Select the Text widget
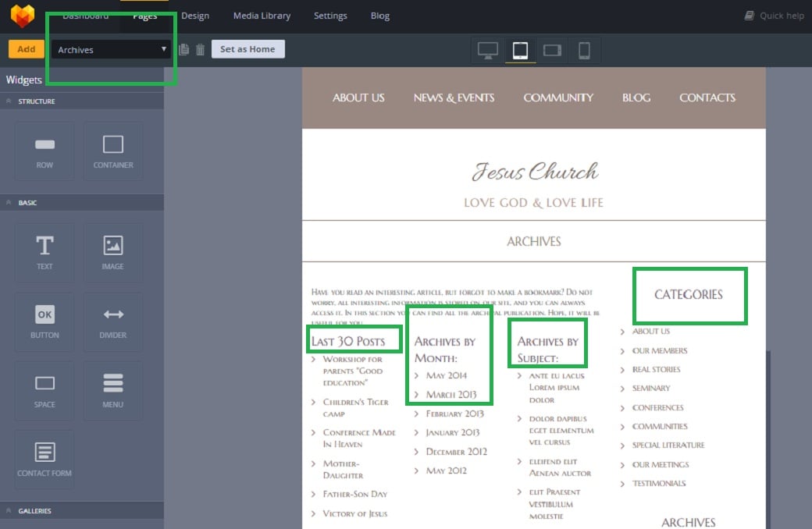Image resolution: width=812 pixels, height=529 pixels. (x=45, y=253)
